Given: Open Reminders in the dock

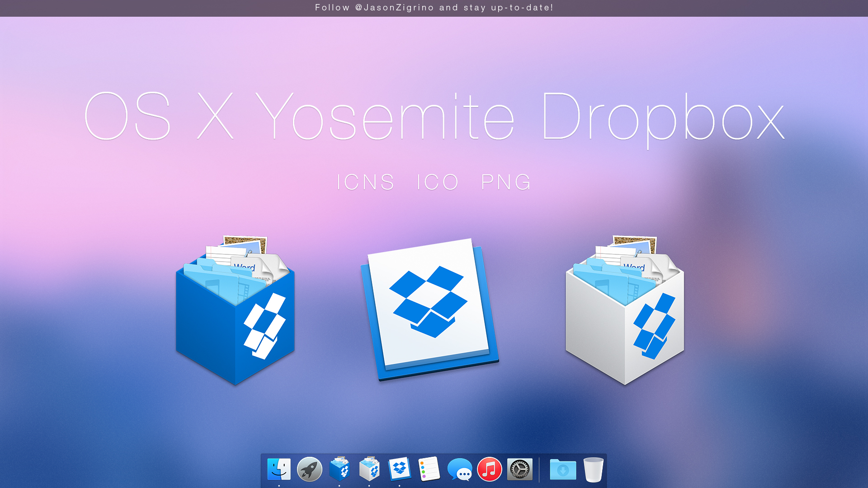Looking at the screenshot, I should pos(429,469).
